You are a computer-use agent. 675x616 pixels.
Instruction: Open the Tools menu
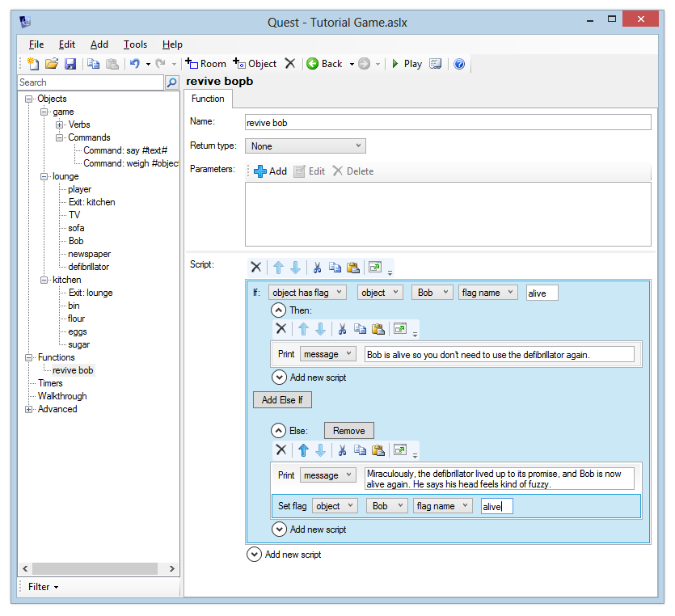[x=135, y=44]
